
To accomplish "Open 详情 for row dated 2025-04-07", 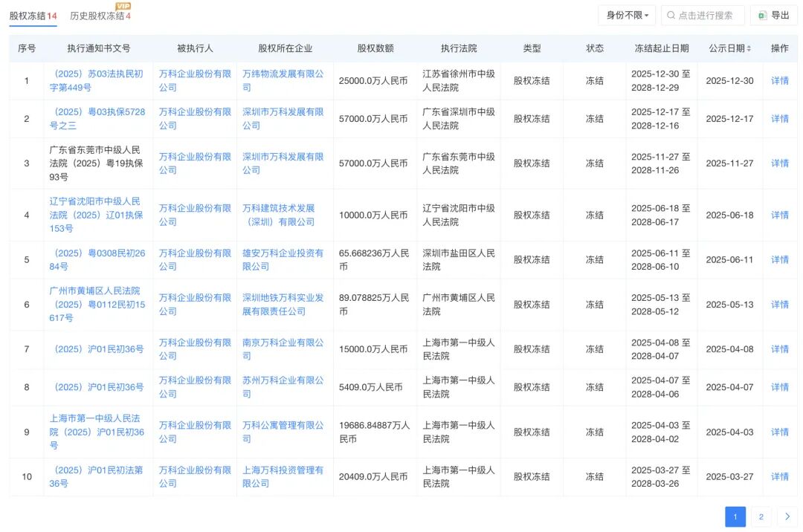I will coord(779,387).
